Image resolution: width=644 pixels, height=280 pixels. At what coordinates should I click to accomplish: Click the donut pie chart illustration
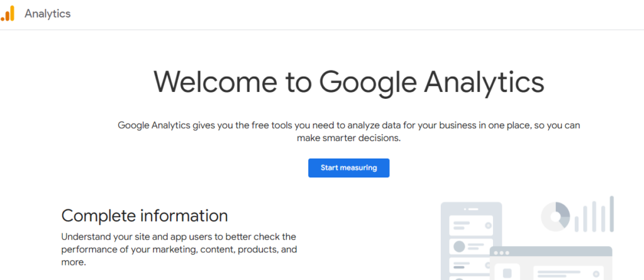coord(555,216)
